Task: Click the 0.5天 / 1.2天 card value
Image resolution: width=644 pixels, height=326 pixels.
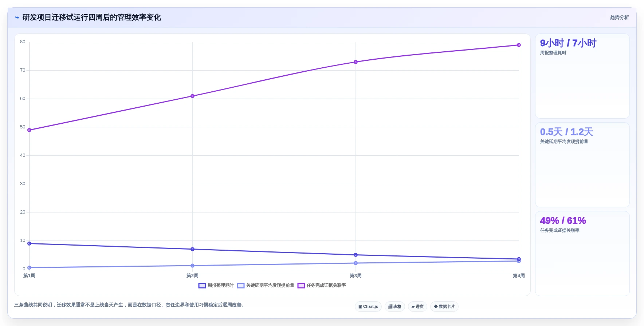Action: point(566,132)
